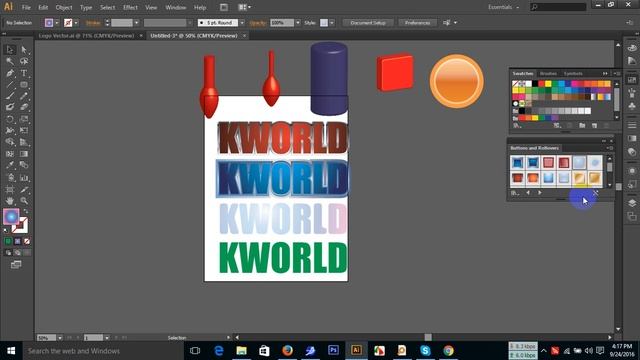The height and width of the screenshot is (360, 640).
Task: Choose the Symbol Sprayer tool
Action: click(10, 178)
